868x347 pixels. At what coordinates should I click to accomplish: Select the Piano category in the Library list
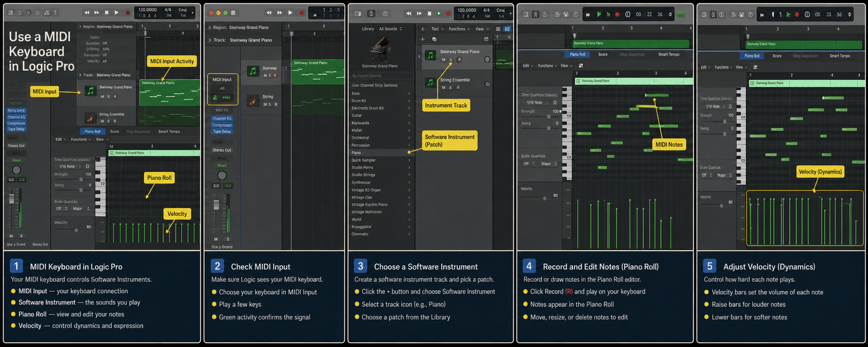coord(380,153)
